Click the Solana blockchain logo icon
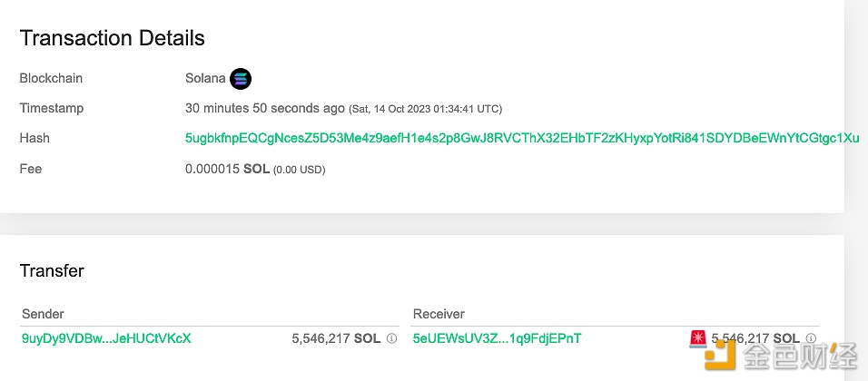The width and height of the screenshot is (868, 381). 241,79
